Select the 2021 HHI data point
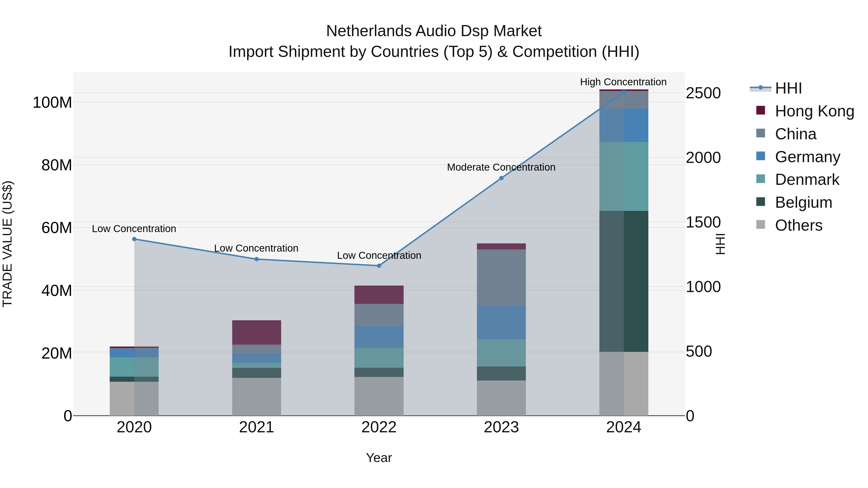 pos(257,259)
